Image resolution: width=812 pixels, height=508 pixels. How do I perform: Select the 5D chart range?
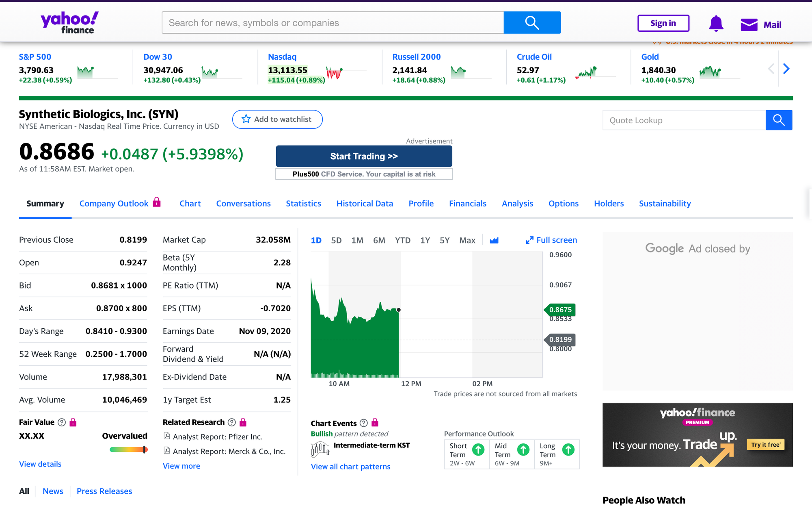[336, 240]
